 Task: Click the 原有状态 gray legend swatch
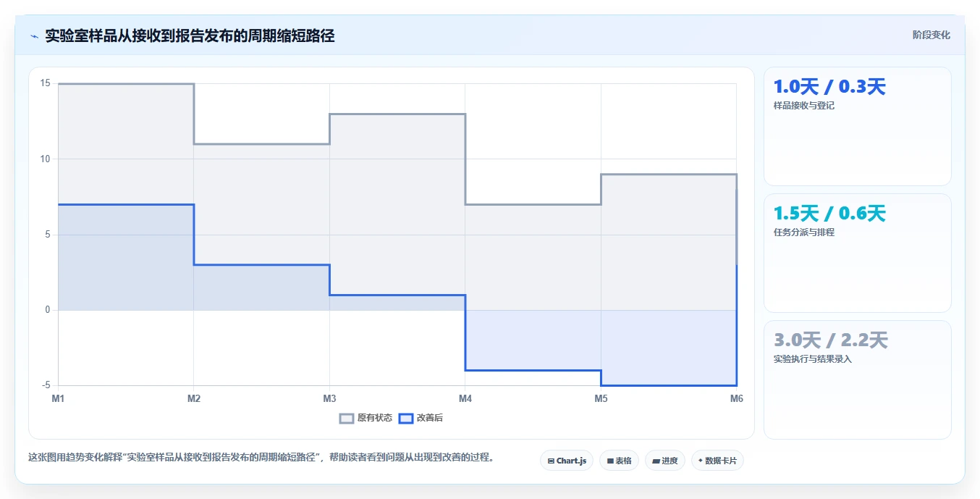[x=347, y=418]
